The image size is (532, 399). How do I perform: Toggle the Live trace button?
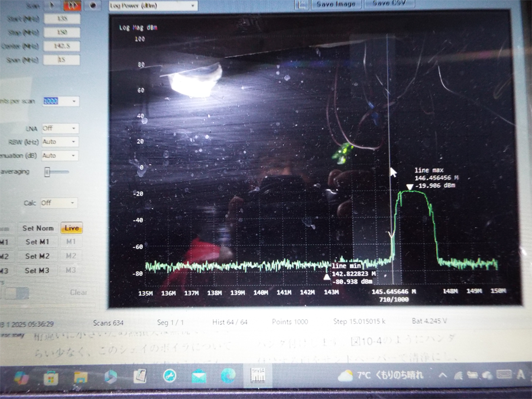pos(72,228)
